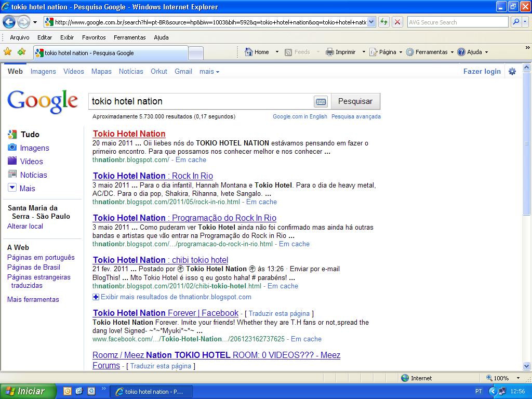532x399 pixels.
Task: Open Tokio Hotel Nation : Rock In Rio result
Action: 153,176
